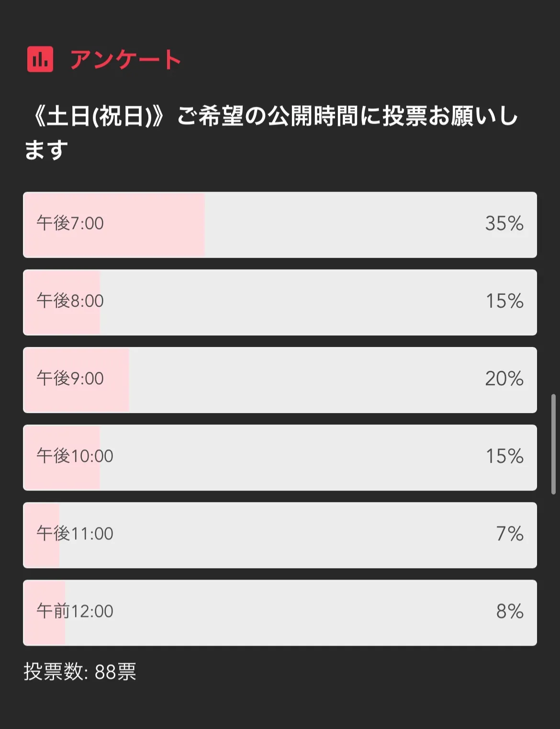The height and width of the screenshot is (729, 560).
Task: Choose the 午後9:00 option label
Action: [x=70, y=379]
